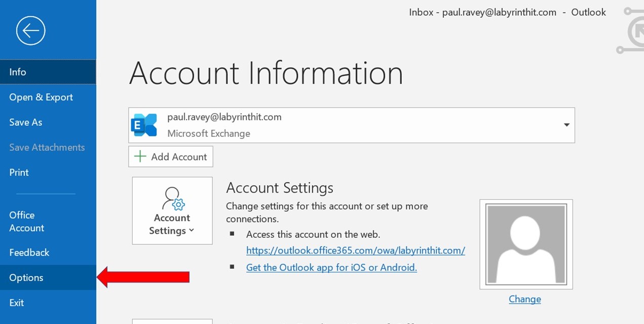Screen dimensions: 644x324
Task: Click the Account Information page title
Action: 266,73
